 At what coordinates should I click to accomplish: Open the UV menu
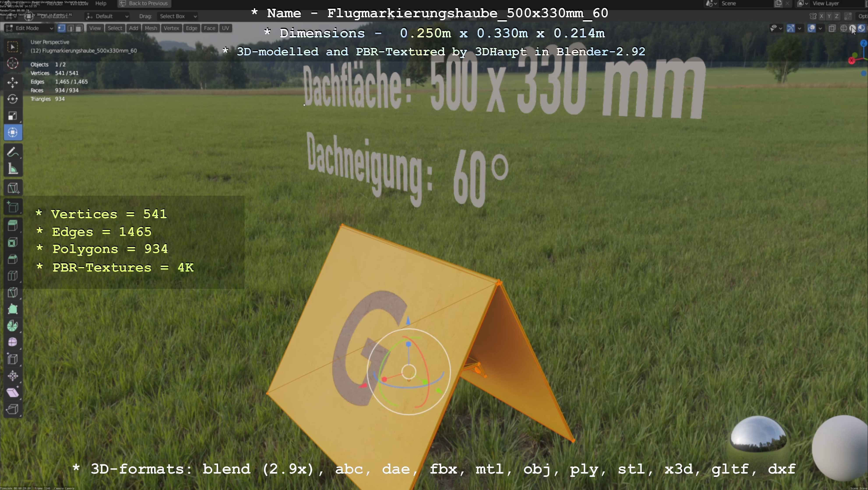(x=225, y=28)
